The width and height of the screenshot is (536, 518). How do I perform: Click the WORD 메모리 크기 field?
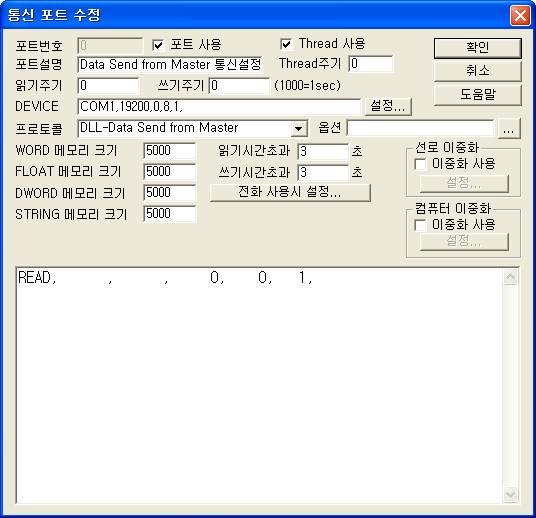click(x=170, y=151)
